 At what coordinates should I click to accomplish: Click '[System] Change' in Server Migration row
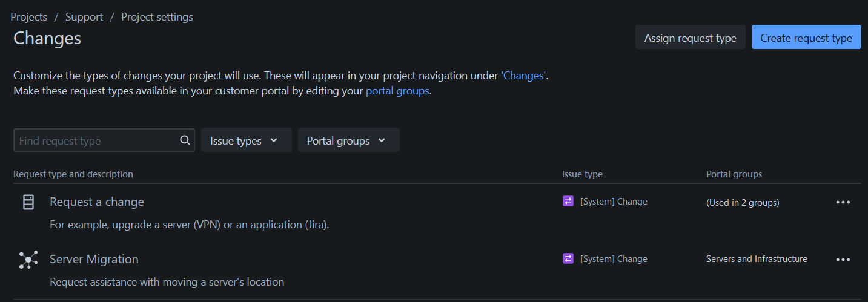[x=614, y=259]
